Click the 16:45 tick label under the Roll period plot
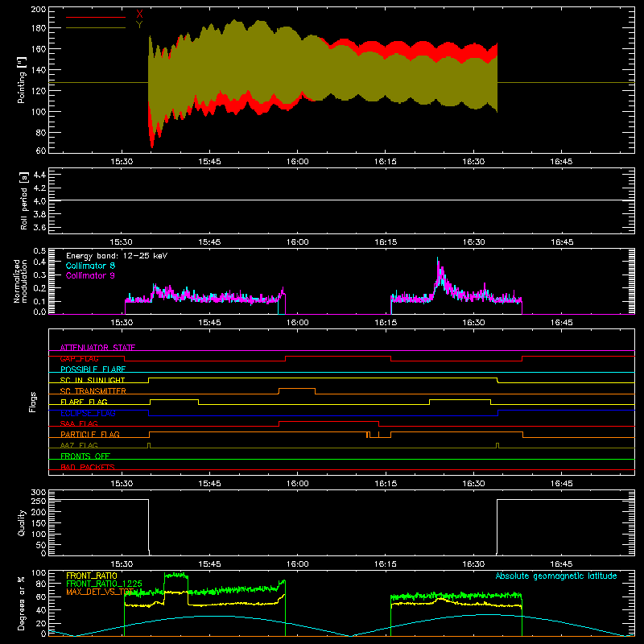The width and height of the screenshot is (644, 644). [561, 242]
